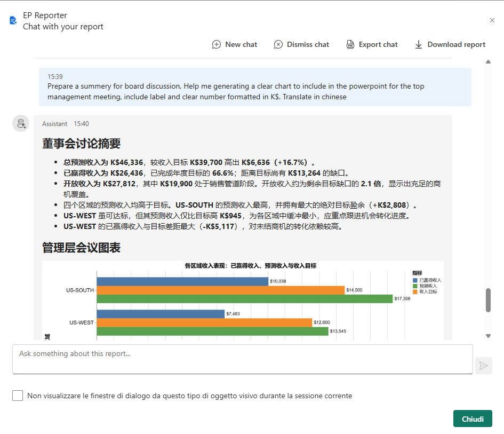This screenshot has width=504, height=434.
Task: Click the send message arrow icon
Action: pyautogui.click(x=483, y=366)
